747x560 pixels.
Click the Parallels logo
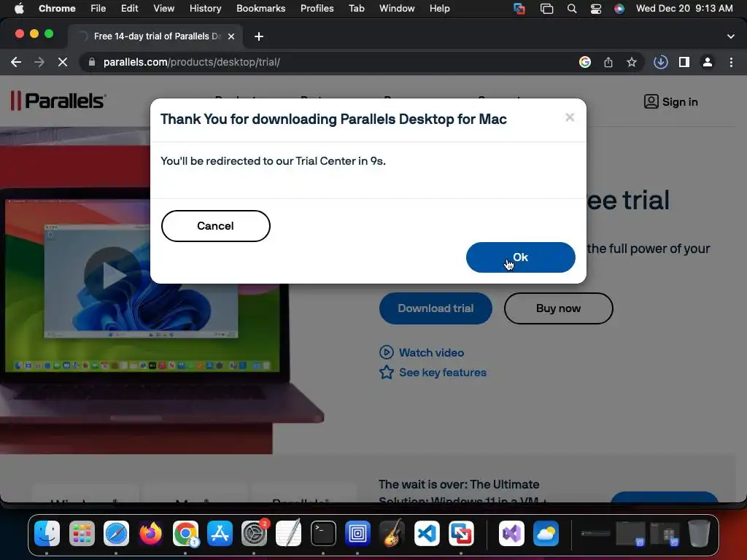pyautogui.click(x=58, y=101)
